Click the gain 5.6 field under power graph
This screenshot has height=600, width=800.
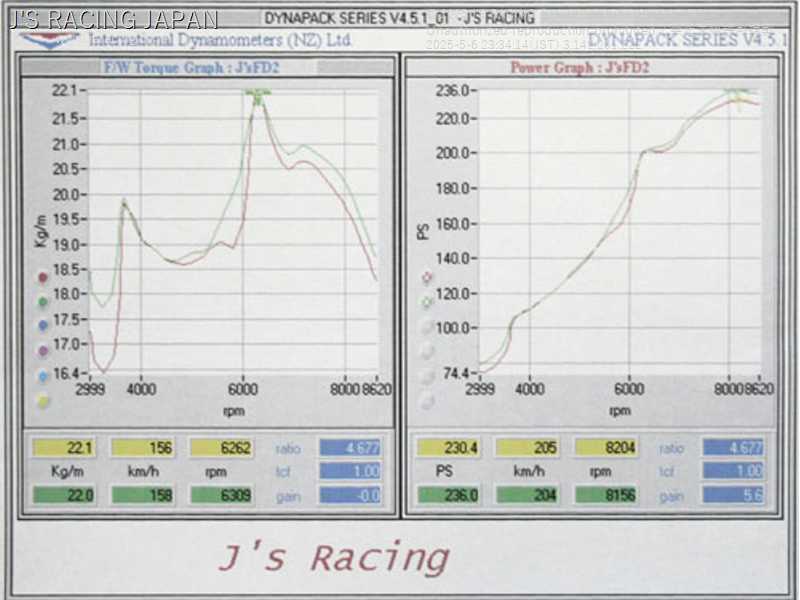click(x=733, y=495)
